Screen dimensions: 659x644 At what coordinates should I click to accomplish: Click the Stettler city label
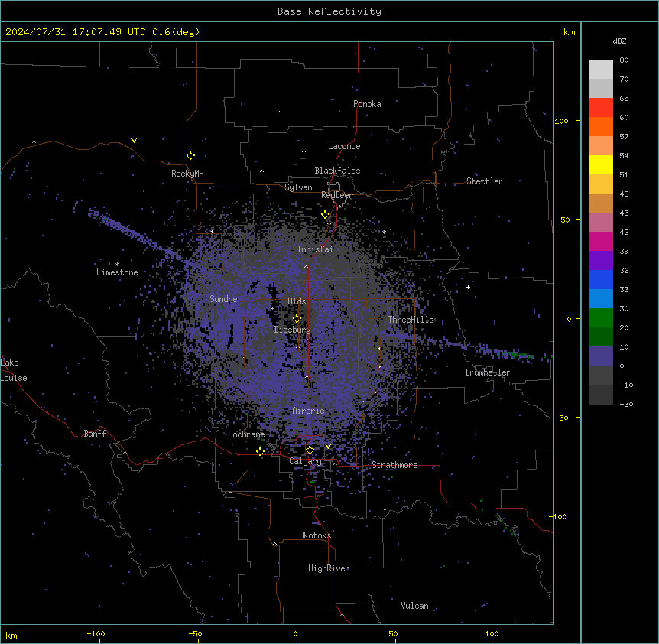(485, 181)
